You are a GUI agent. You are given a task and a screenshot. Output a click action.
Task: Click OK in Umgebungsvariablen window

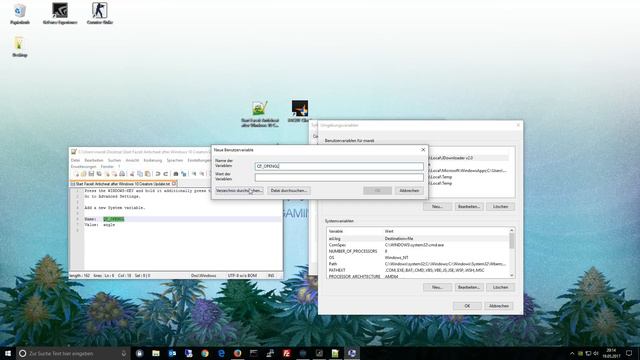click(467, 306)
